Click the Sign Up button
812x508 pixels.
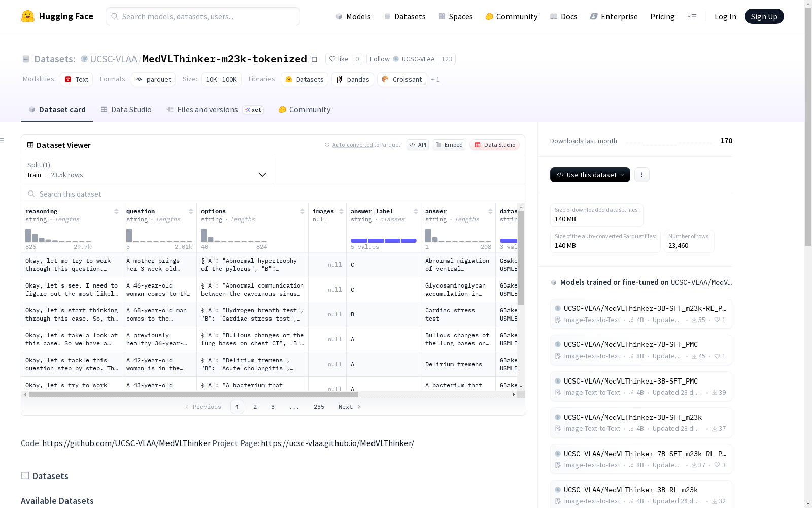(x=764, y=16)
